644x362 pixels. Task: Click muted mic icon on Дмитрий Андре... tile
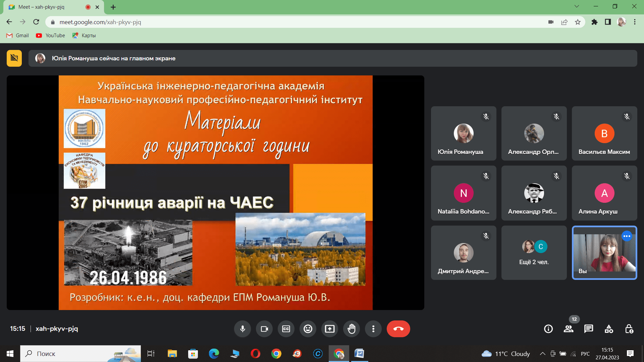coord(486,236)
